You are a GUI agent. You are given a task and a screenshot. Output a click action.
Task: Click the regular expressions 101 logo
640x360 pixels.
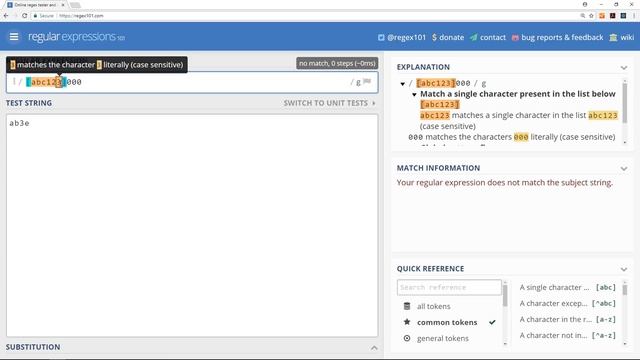76,37
